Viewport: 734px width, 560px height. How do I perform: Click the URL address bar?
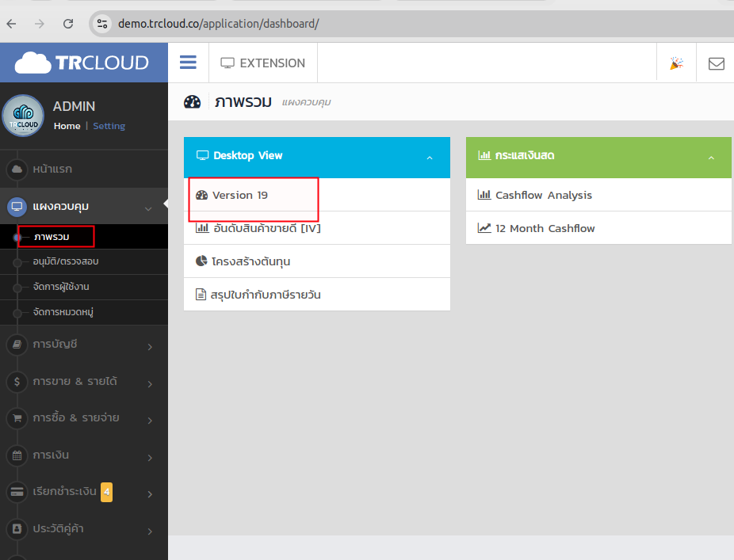pos(412,24)
